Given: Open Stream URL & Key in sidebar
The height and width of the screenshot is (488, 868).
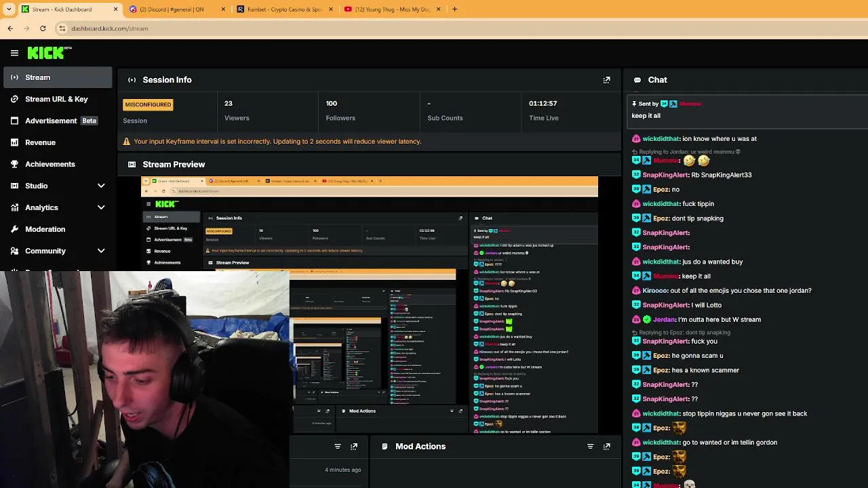Looking at the screenshot, I should [x=56, y=99].
